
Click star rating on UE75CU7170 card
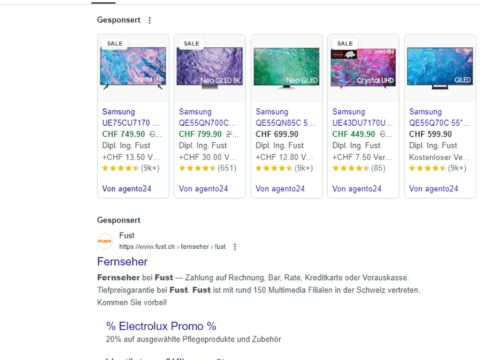[131, 168]
